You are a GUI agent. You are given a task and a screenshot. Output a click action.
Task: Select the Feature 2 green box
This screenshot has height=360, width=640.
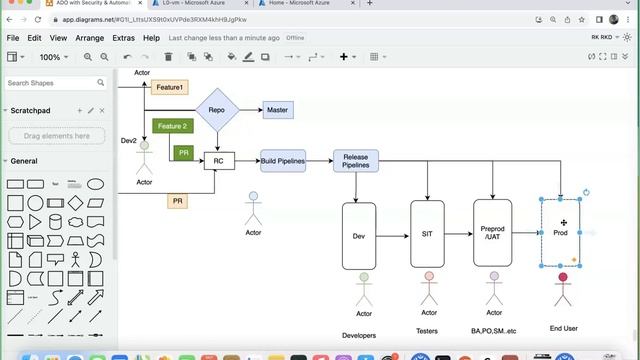click(173, 126)
